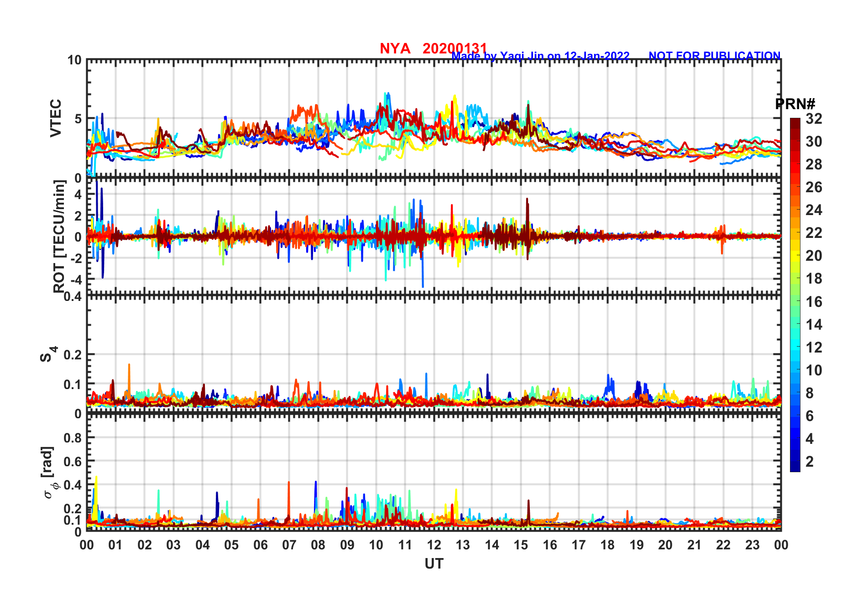This screenshot has height=590, width=868.
Task: Click S4 axis tick label "0.2"
Action: pyautogui.click(x=73, y=355)
